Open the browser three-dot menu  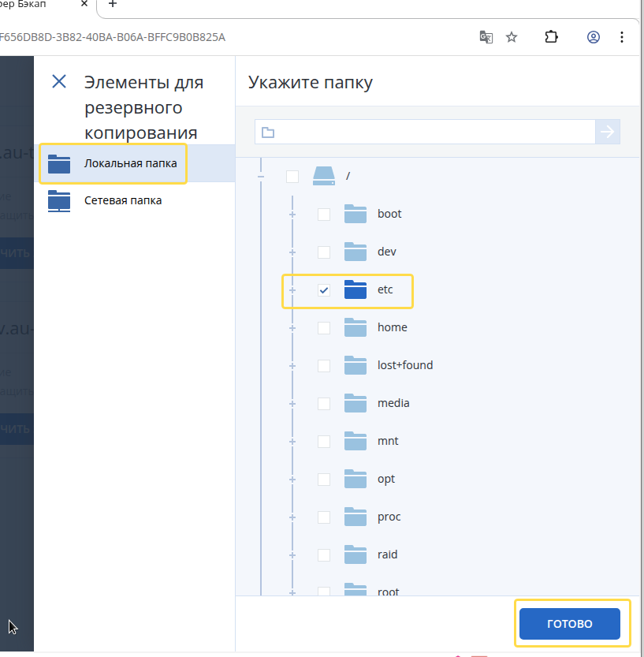tap(622, 37)
